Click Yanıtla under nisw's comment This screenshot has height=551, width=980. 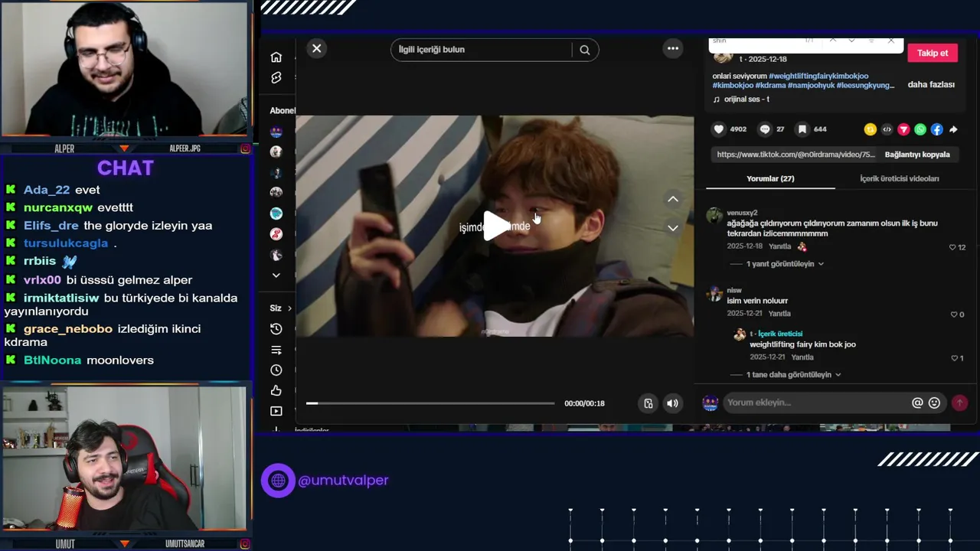tap(779, 314)
